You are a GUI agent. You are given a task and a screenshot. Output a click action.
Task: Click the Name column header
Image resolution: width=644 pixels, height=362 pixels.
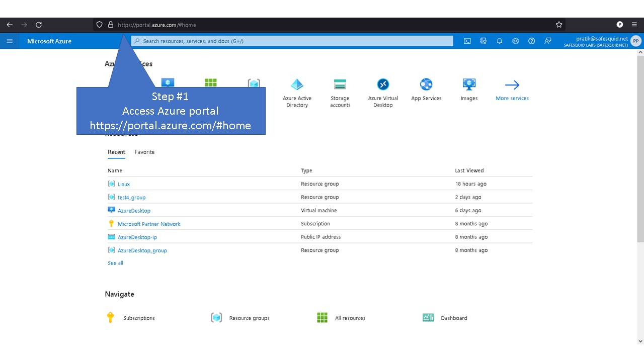coord(115,170)
